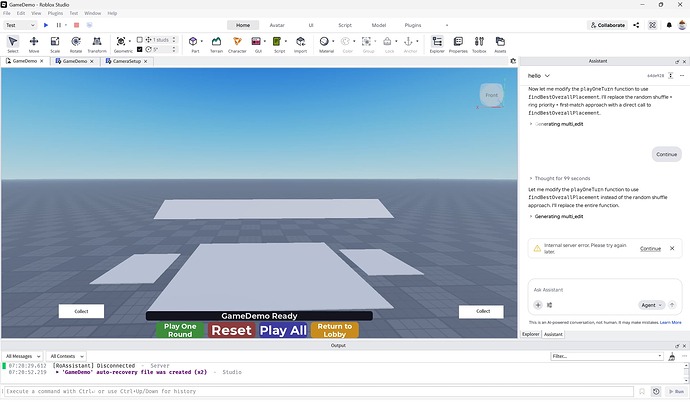
Task: Switch to the CameraSetup script tab
Action: tap(127, 61)
